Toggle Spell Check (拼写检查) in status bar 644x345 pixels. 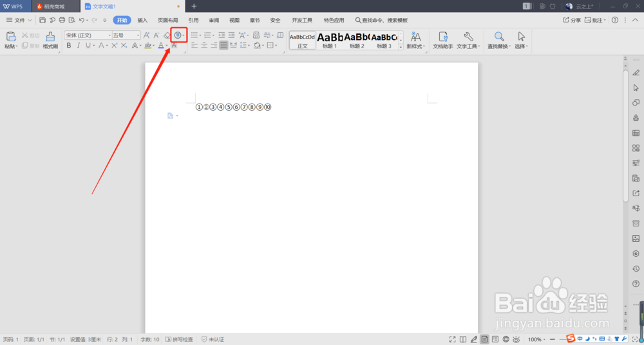[179, 340]
